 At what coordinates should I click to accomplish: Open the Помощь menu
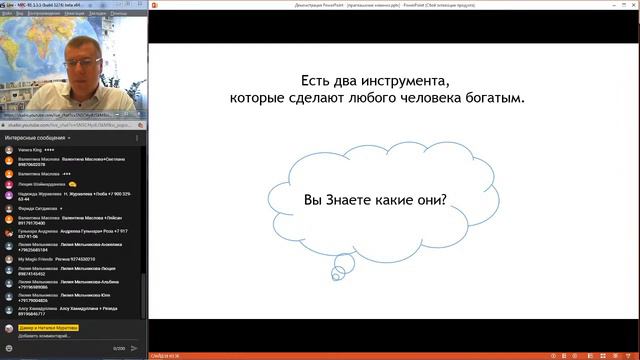tap(118, 13)
